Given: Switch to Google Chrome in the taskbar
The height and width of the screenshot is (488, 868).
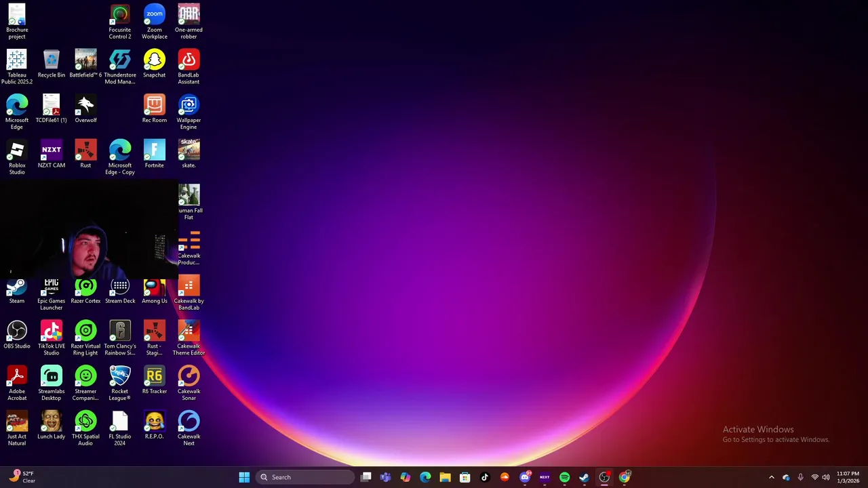Looking at the screenshot, I should [624, 477].
